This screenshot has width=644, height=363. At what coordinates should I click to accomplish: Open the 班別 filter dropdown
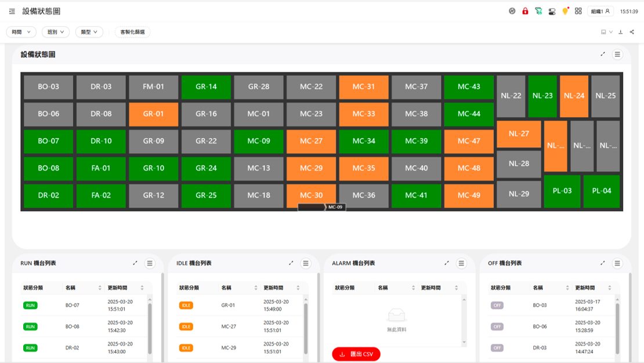56,32
